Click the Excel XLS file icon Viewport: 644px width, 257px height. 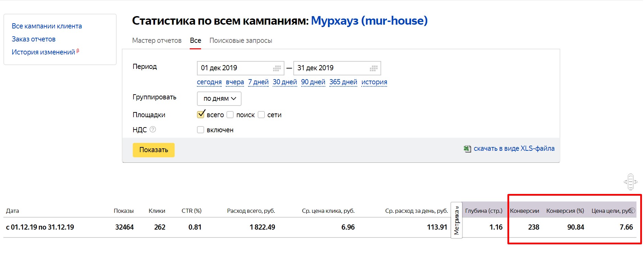(467, 149)
